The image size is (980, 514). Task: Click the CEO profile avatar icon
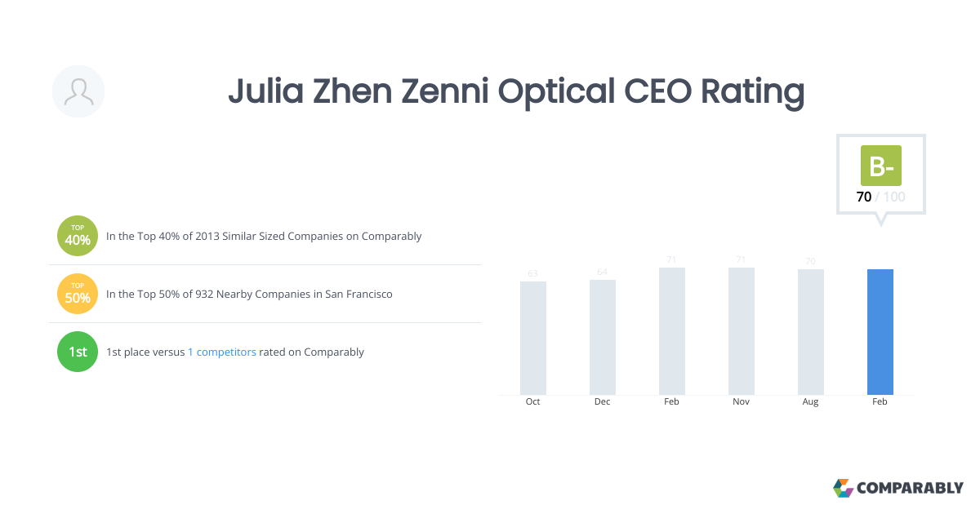(x=78, y=91)
